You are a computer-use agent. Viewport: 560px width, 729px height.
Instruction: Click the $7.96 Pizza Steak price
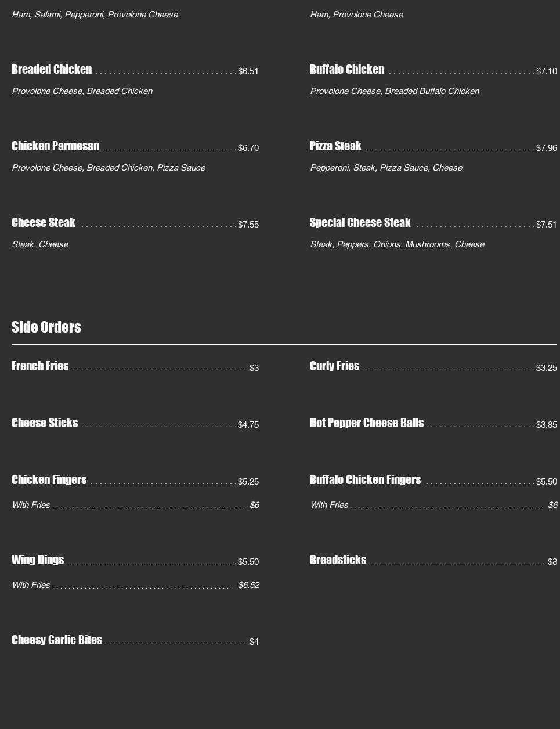pyautogui.click(x=546, y=148)
